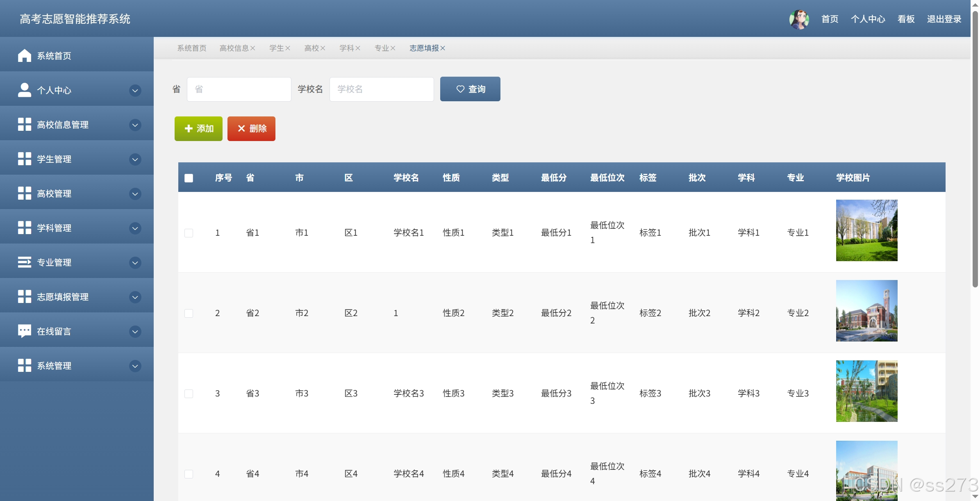Check the checkbox for row 1

tap(189, 233)
